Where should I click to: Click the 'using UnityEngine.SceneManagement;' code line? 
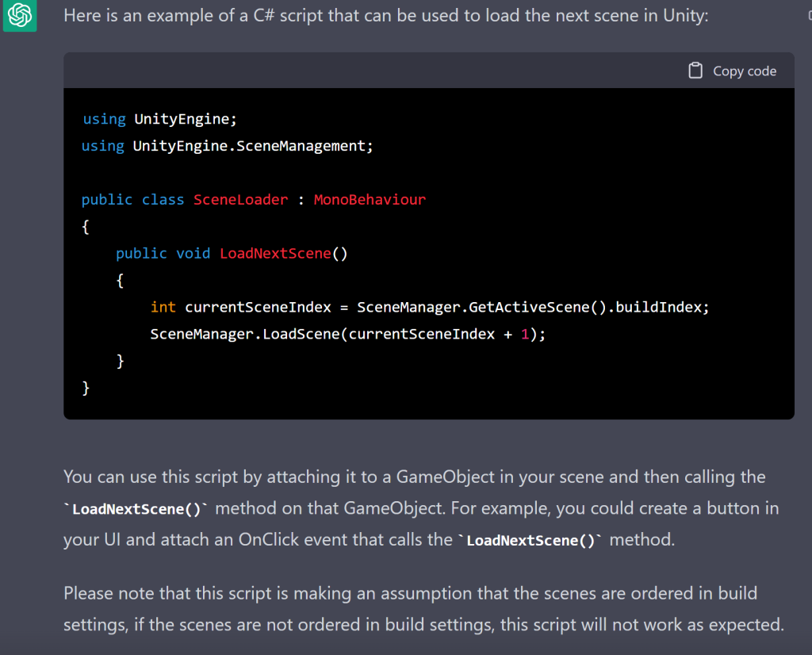coord(228,146)
